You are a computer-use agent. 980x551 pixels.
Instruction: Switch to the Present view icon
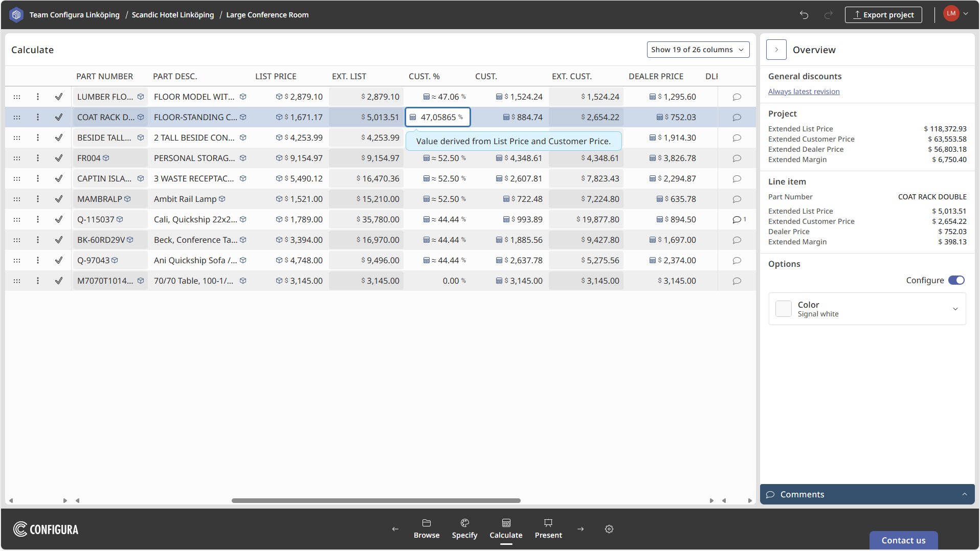click(x=548, y=529)
